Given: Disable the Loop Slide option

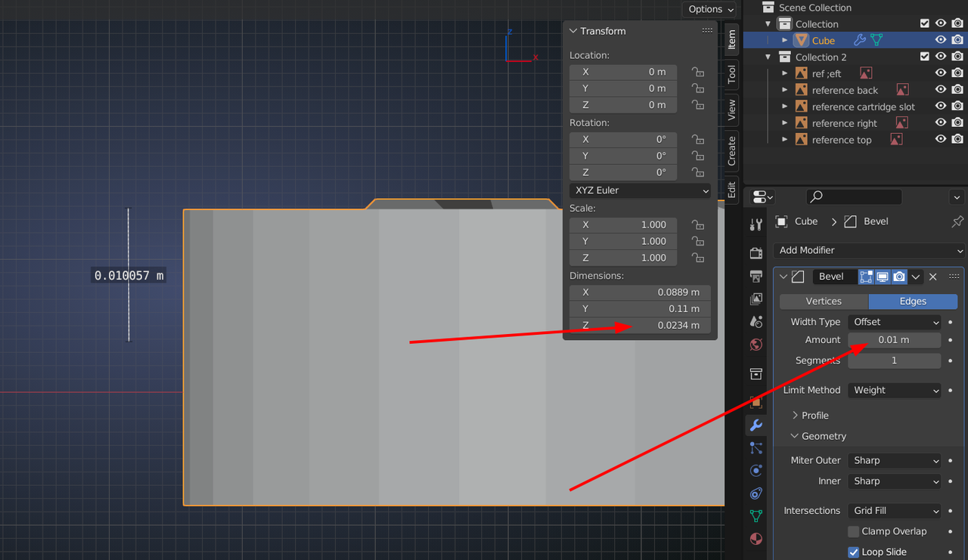Looking at the screenshot, I should pyautogui.click(x=854, y=552).
